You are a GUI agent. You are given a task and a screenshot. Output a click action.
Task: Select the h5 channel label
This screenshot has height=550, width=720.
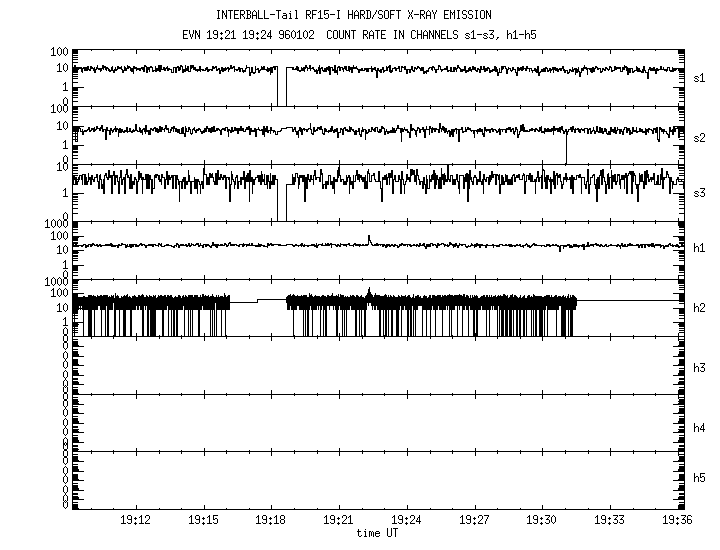pyautogui.click(x=700, y=478)
